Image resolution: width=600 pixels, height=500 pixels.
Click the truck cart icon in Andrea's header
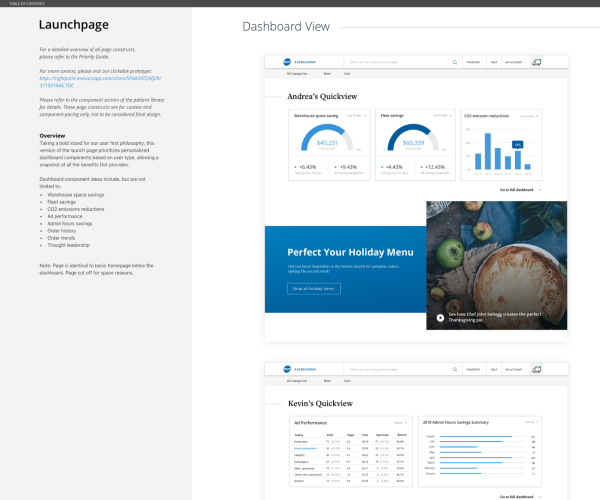click(x=536, y=62)
